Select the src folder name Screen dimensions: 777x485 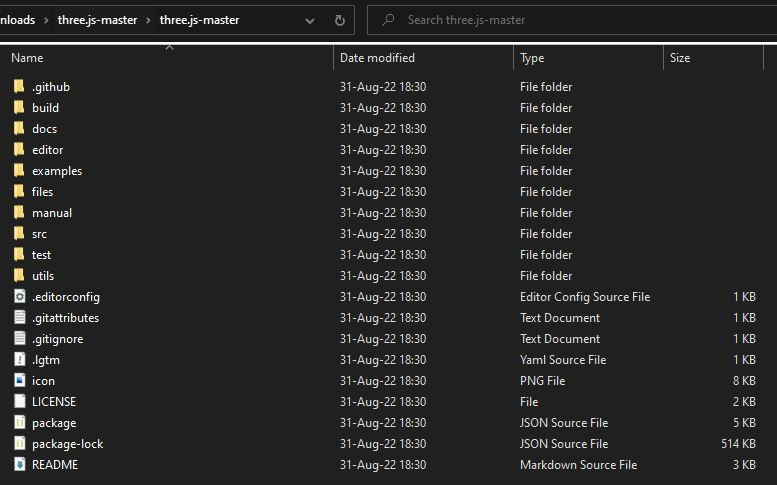pyautogui.click(x=40, y=234)
